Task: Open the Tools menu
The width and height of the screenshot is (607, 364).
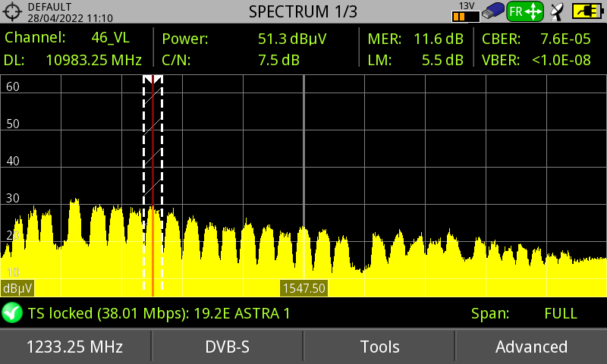Action: (x=379, y=347)
